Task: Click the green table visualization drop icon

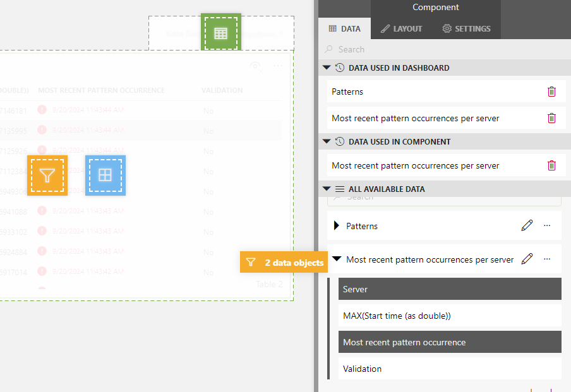Action: [x=220, y=33]
